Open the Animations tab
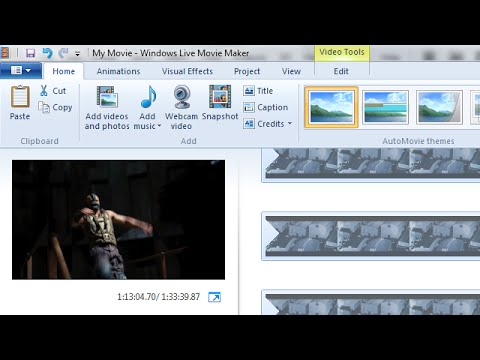 [118, 71]
